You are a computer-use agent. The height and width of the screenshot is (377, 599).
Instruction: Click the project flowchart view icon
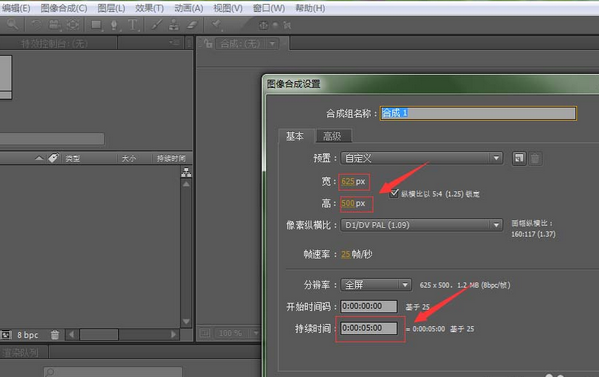186,172
